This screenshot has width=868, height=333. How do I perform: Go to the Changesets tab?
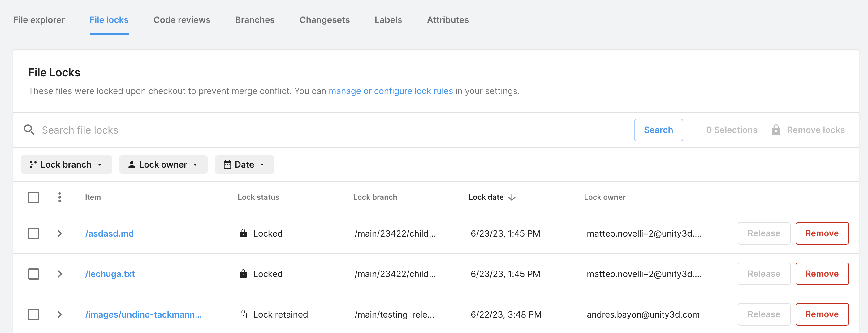coord(324,20)
